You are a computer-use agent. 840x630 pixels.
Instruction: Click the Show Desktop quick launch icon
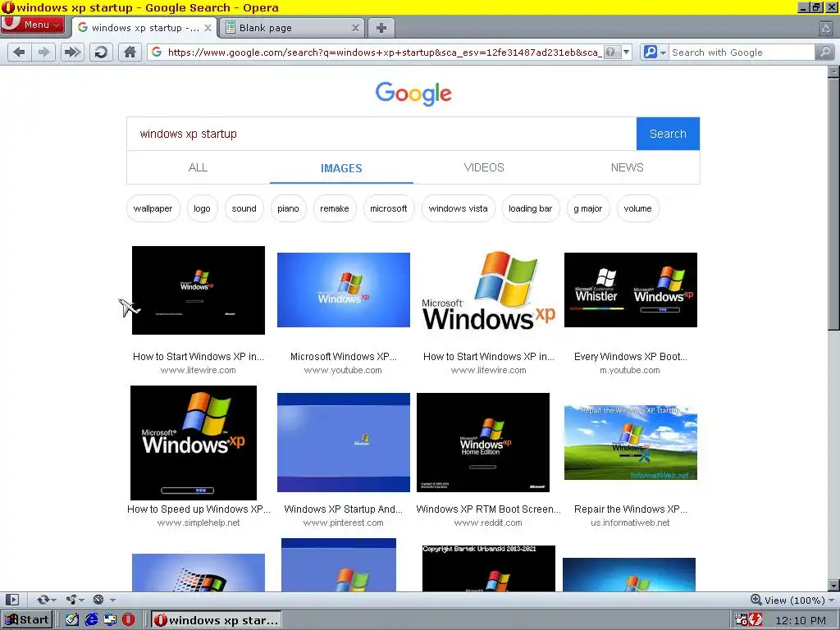point(72,620)
